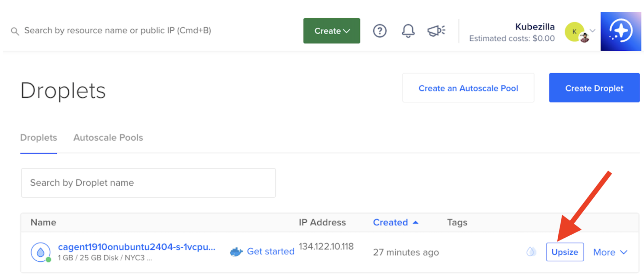The image size is (644, 275).
Task: Open the account chevron beside Kubezilla
Action: (x=593, y=31)
